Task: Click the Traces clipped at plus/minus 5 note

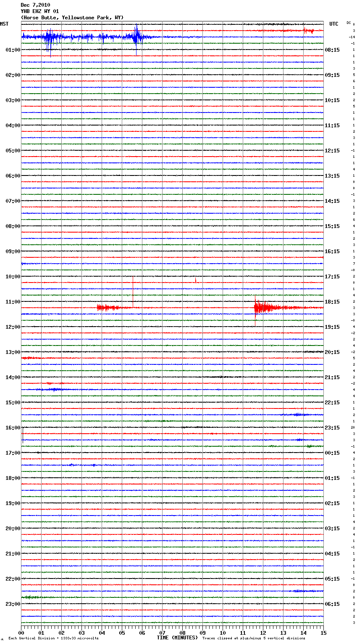Action: 254,638
